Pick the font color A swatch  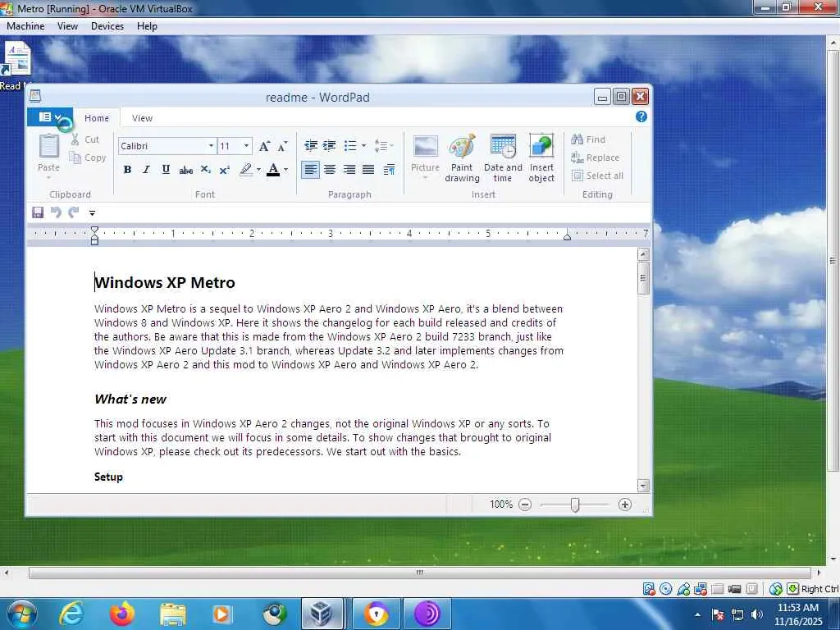pos(273,170)
